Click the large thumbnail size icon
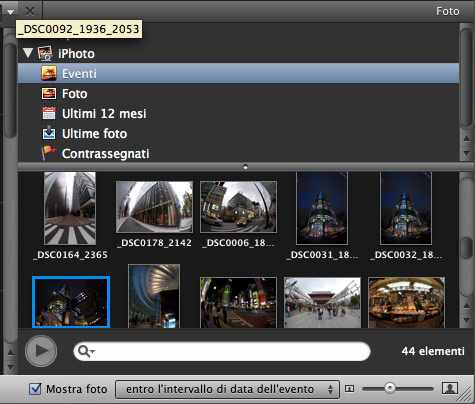 [450, 388]
